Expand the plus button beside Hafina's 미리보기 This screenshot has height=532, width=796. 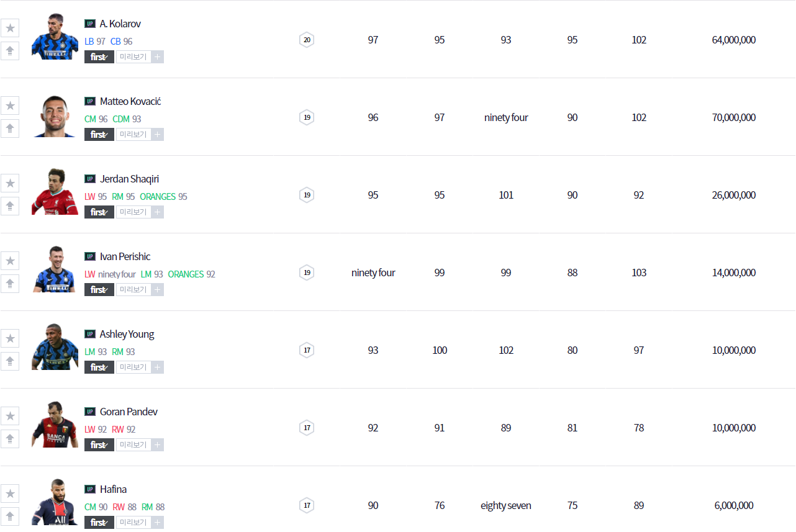tap(158, 523)
